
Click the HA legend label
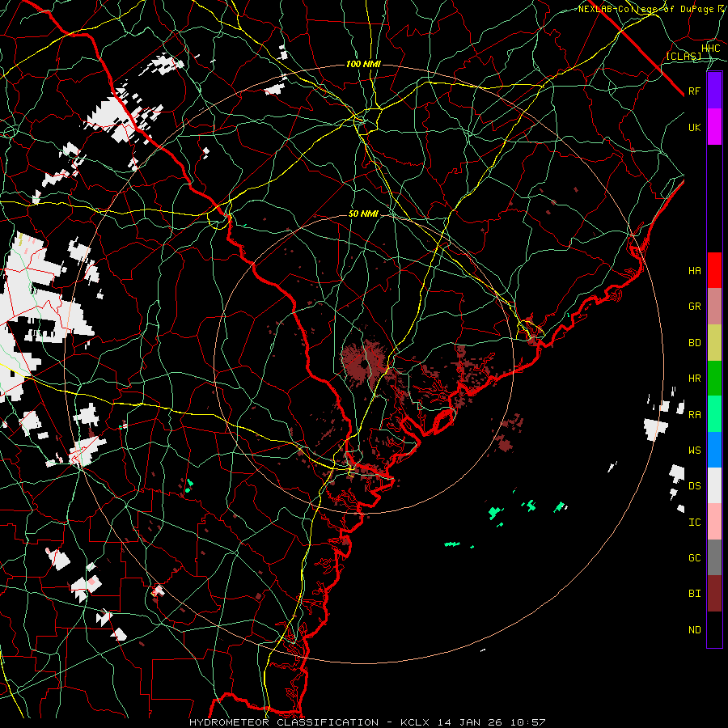(694, 271)
